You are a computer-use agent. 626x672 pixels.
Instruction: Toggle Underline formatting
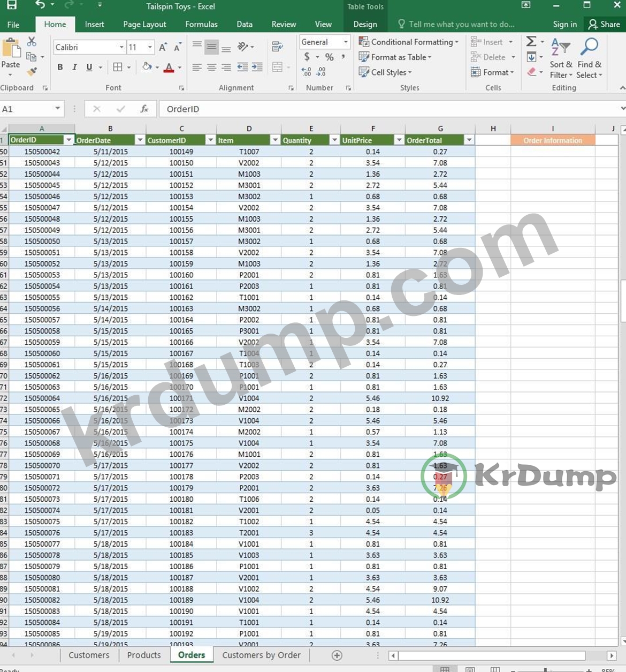click(x=89, y=67)
